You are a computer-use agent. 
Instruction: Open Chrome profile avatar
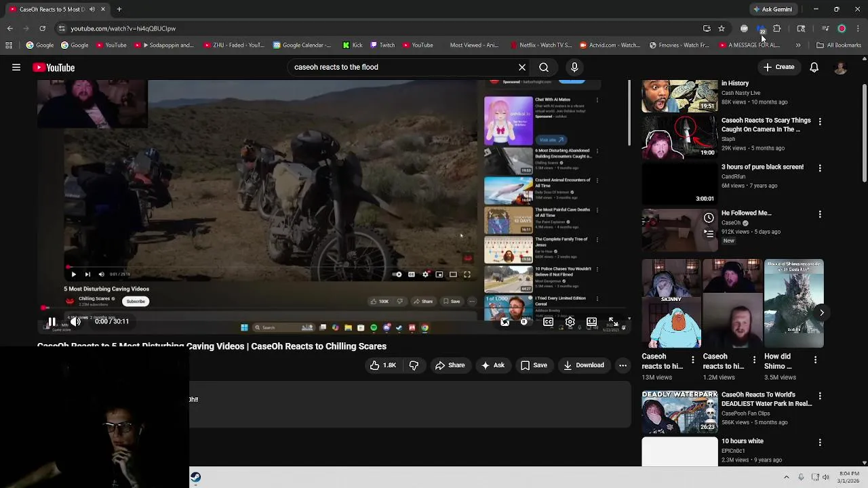[x=842, y=28]
